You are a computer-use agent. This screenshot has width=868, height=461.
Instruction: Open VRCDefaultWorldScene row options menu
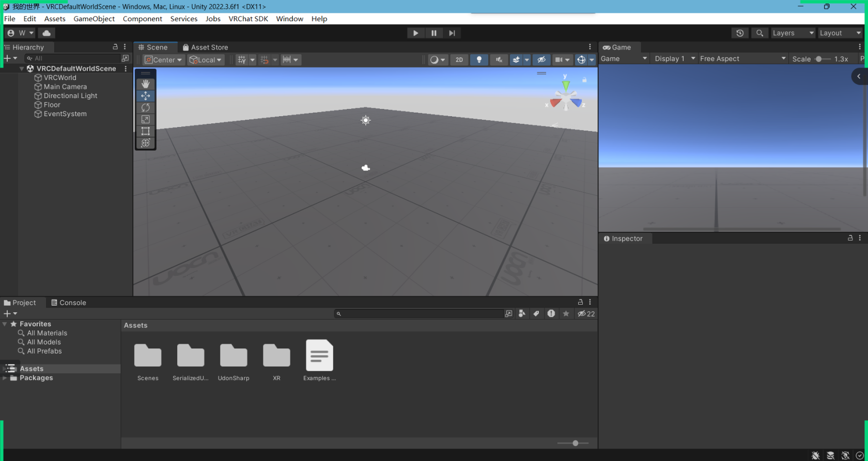(x=126, y=69)
